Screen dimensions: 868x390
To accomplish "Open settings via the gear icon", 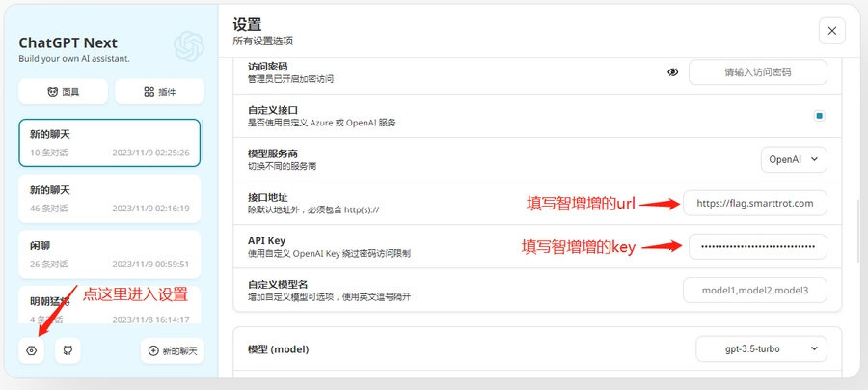I will tap(31, 351).
